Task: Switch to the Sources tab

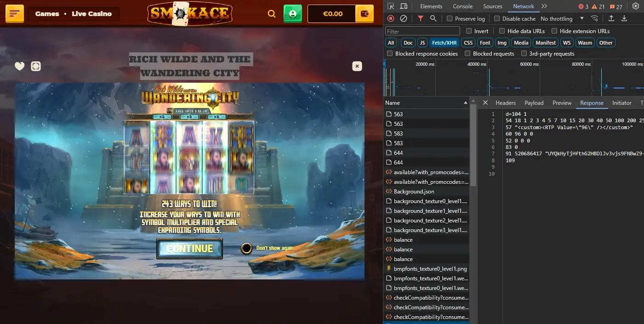Action: pos(493,6)
